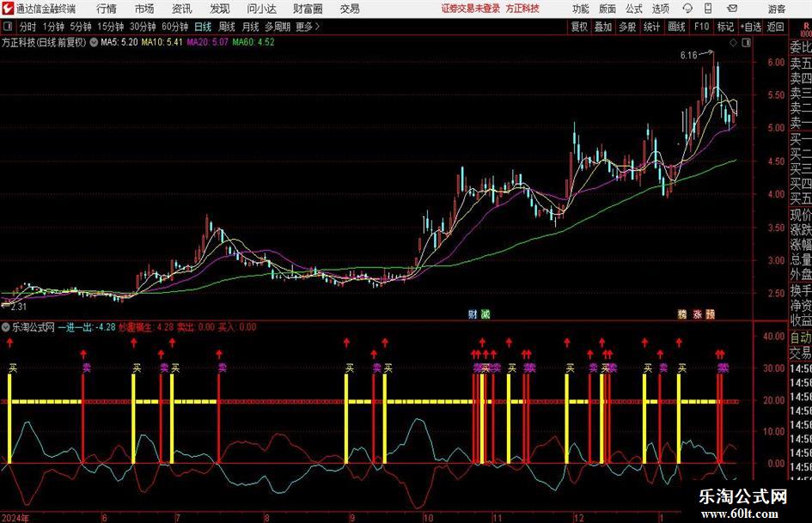Click the 画线 draw line button
Viewport: 812px width, 523px height.
[x=676, y=27]
